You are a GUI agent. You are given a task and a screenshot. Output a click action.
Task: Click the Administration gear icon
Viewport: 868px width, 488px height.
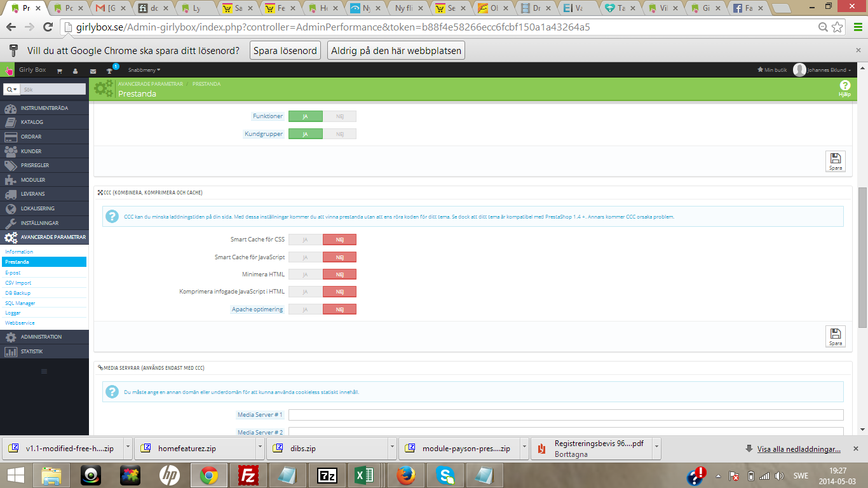coord(11,337)
